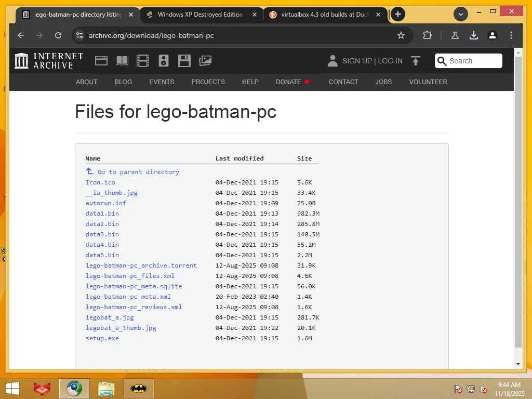
Task: Open lego-batman-pc_meta.xml link
Action: (128, 297)
